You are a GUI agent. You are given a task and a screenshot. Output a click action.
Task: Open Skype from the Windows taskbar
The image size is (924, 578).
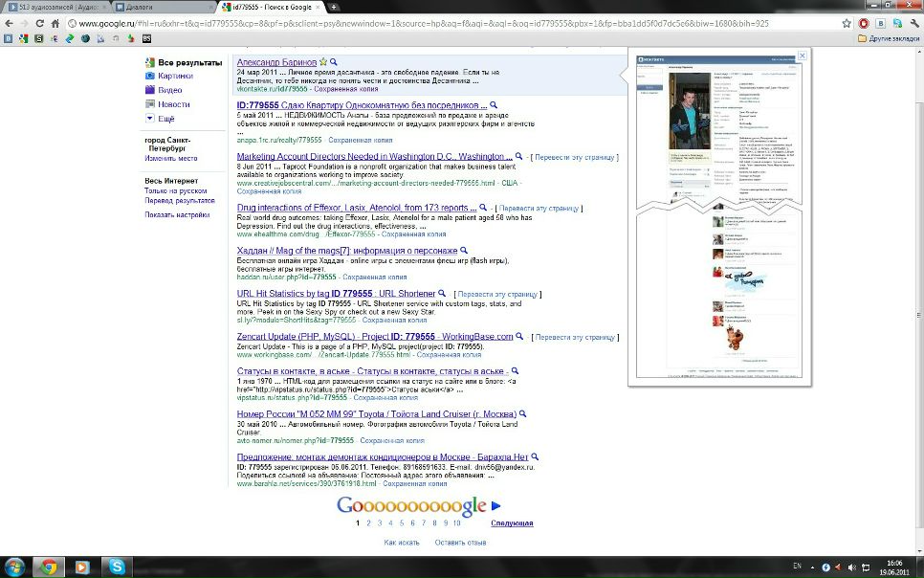(117, 567)
